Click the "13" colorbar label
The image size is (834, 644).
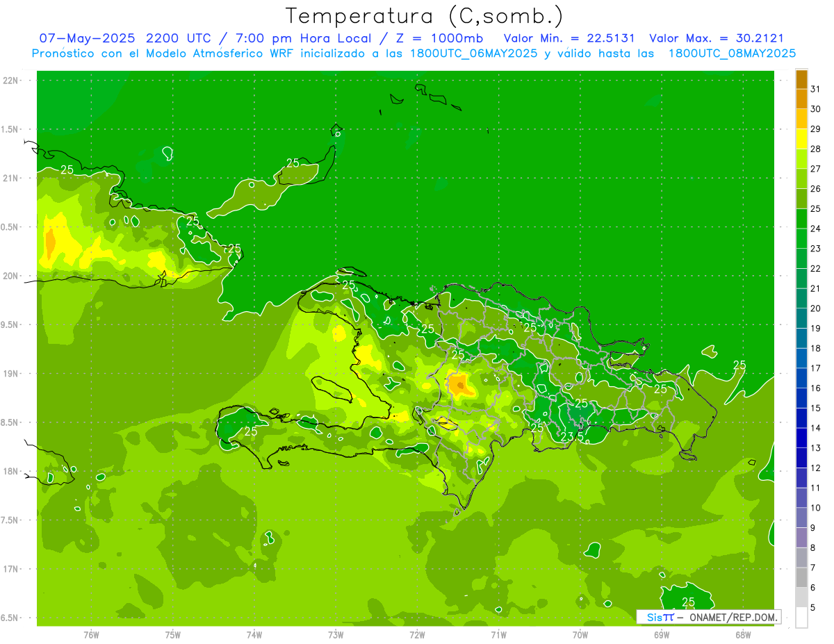815,448
